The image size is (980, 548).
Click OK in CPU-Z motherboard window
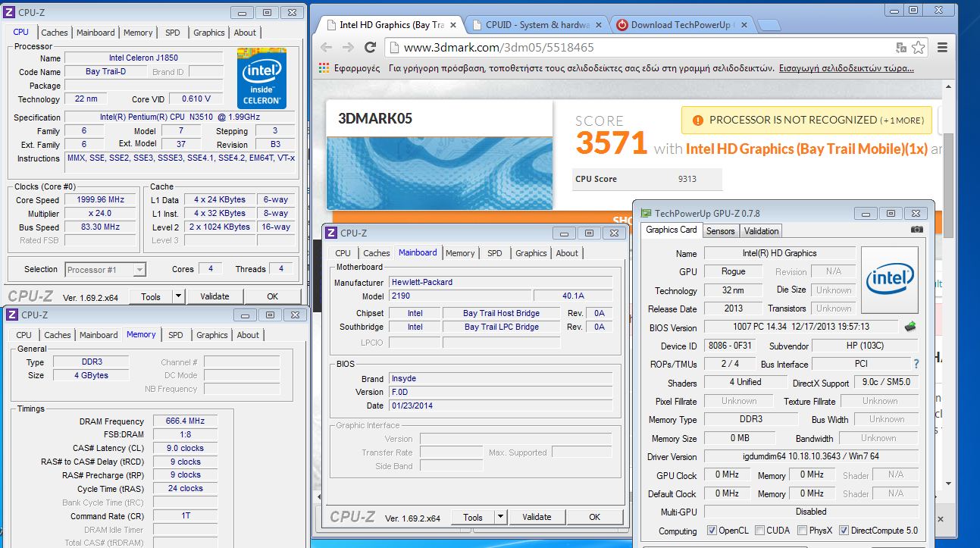[x=594, y=517]
